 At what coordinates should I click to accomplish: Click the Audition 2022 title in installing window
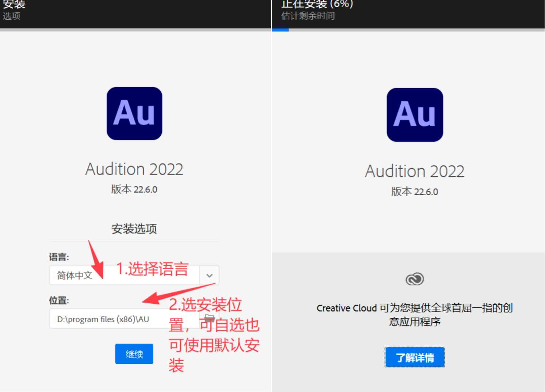point(415,171)
